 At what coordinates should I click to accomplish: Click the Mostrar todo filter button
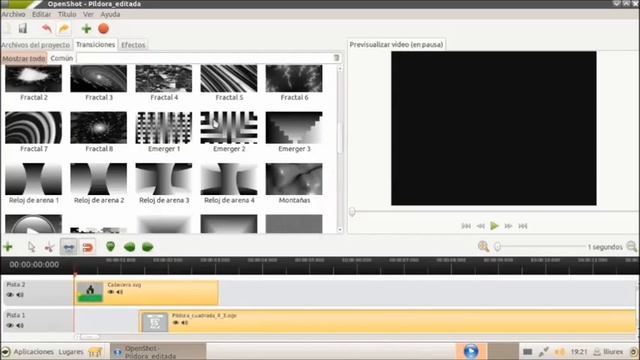coord(24,58)
